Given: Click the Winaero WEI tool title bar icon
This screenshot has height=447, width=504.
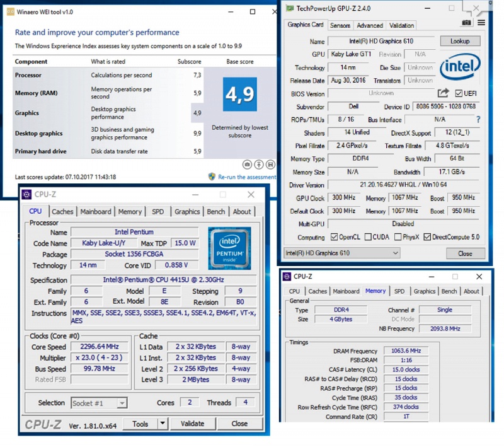Looking at the screenshot, I should (10, 12).
